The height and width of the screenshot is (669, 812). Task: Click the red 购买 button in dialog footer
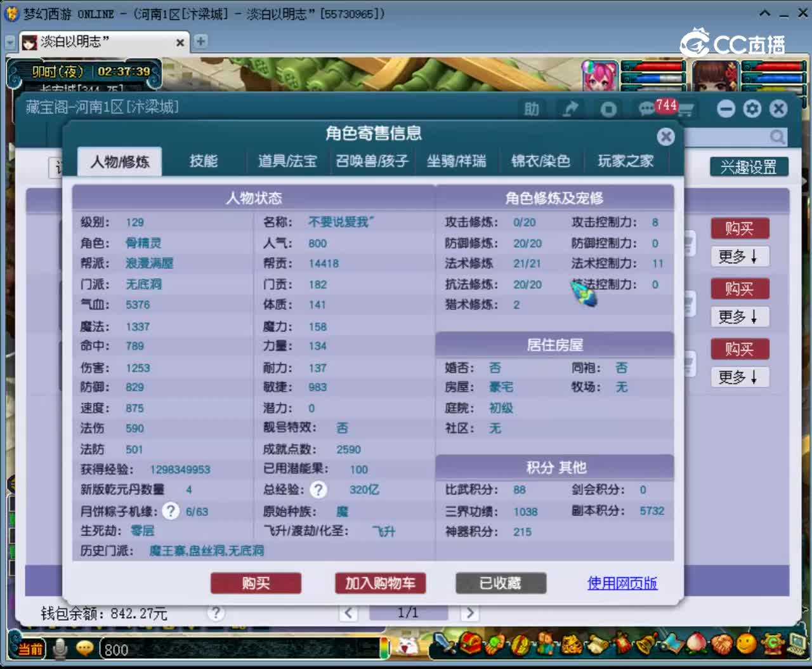[256, 583]
